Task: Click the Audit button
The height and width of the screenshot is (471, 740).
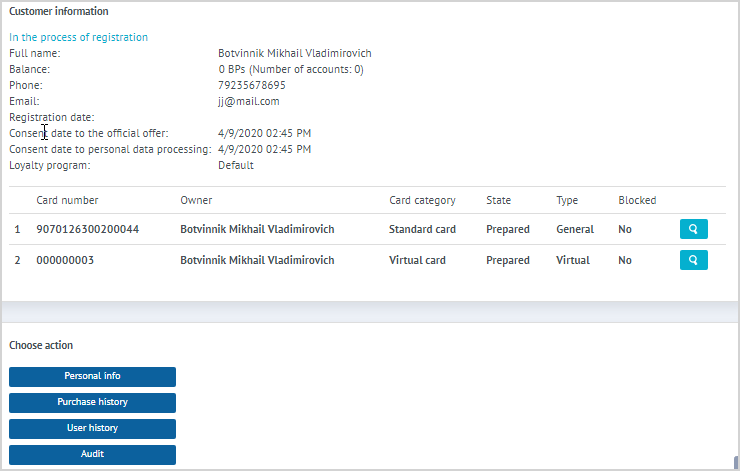Action: click(x=92, y=454)
